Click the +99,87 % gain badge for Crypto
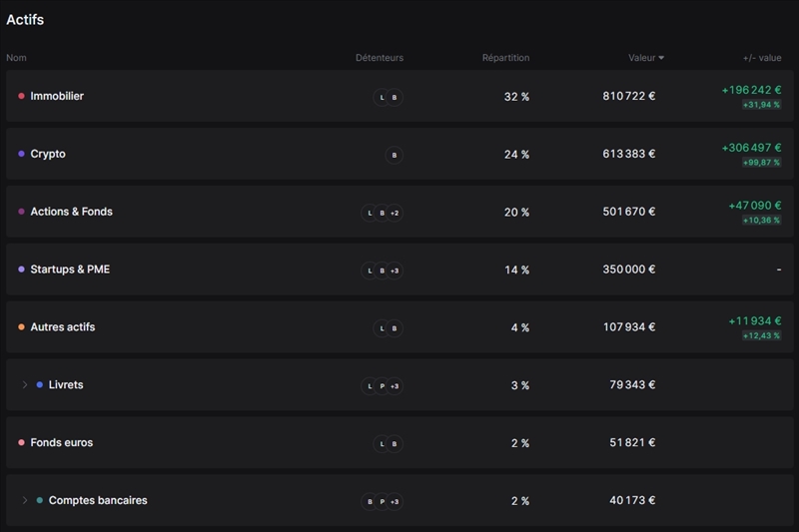The width and height of the screenshot is (799, 532). point(761,163)
